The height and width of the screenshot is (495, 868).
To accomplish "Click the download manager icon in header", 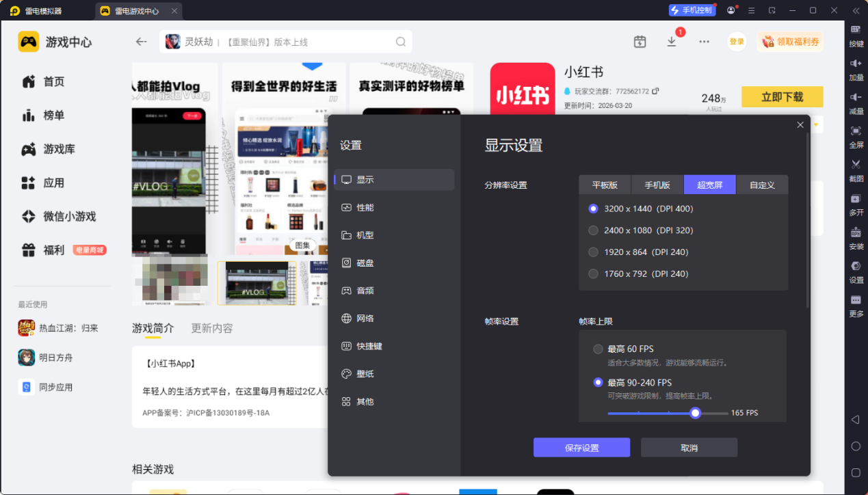I will [x=672, y=42].
